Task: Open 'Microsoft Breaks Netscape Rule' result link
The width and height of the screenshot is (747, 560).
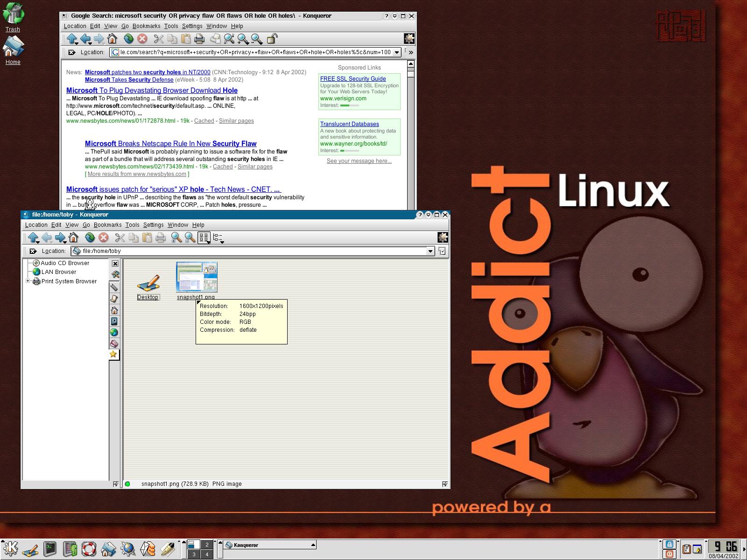Action: click(x=170, y=144)
